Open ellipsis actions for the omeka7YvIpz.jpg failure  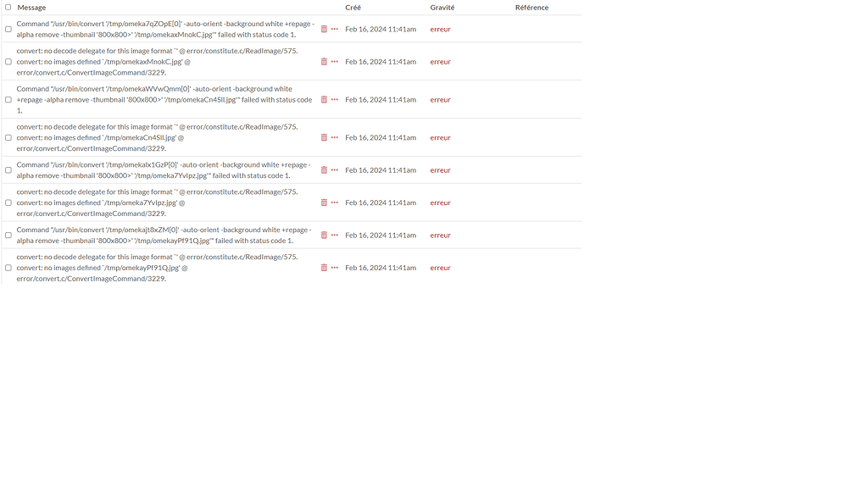click(333, 169)
